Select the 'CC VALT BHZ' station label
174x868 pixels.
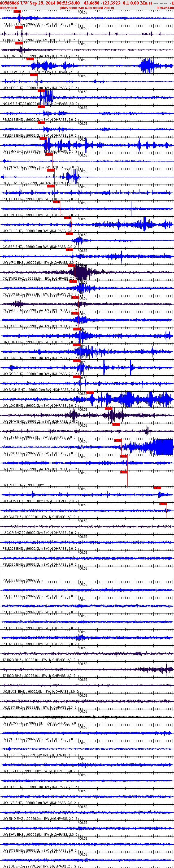click(x=14, y=310)
